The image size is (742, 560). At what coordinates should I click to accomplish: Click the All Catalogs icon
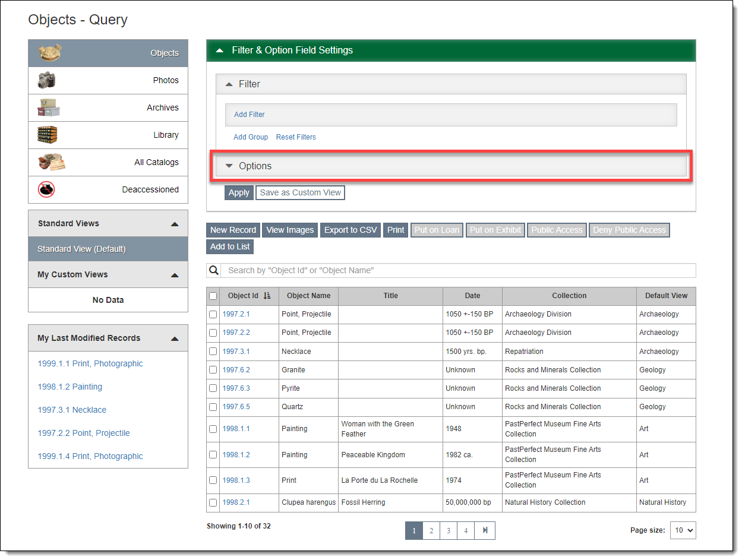(51, 162)
